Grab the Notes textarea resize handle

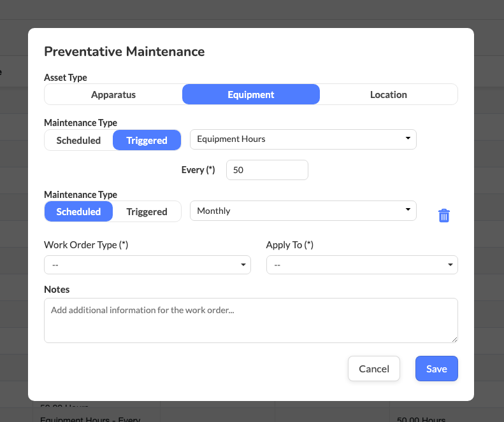coord(454,339)
